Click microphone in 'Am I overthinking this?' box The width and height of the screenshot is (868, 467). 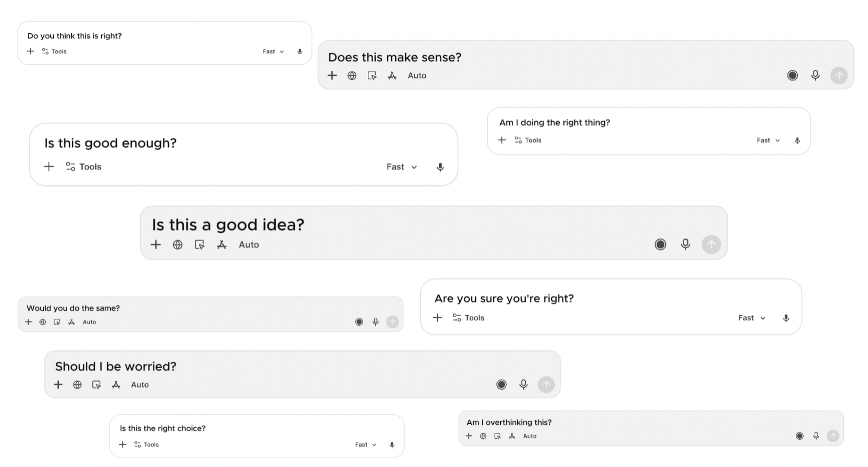click(816, 436)
